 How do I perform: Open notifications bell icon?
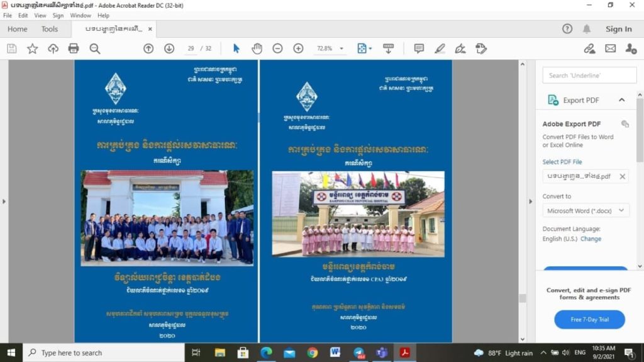tap(587, 29)
